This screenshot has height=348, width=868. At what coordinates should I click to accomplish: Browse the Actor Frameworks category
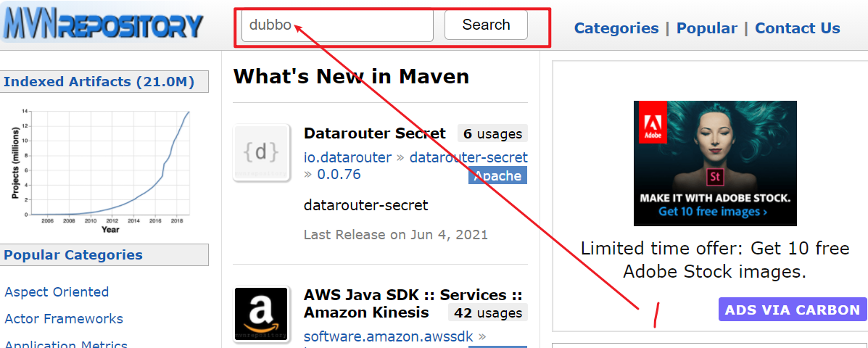click(64, 319)
